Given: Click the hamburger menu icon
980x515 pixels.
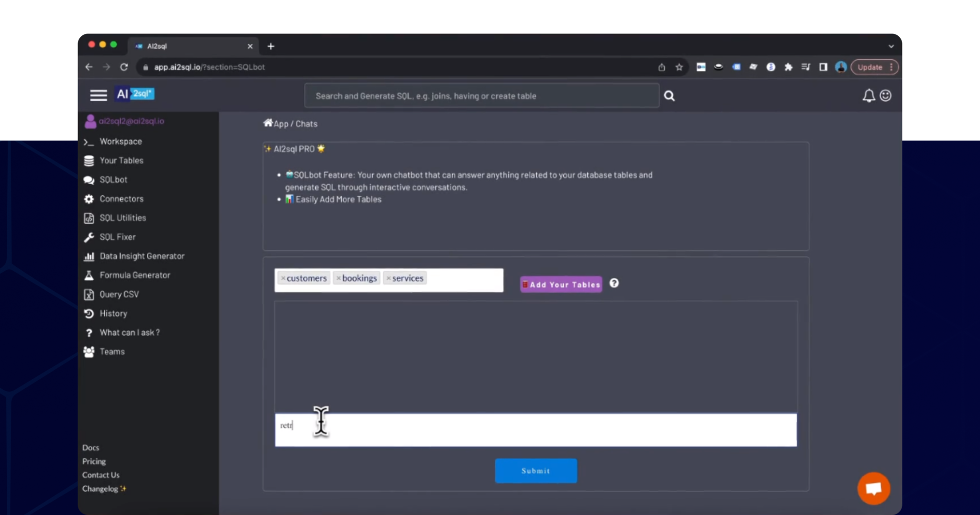Looking at the screenshot, I should coord(99,95).
